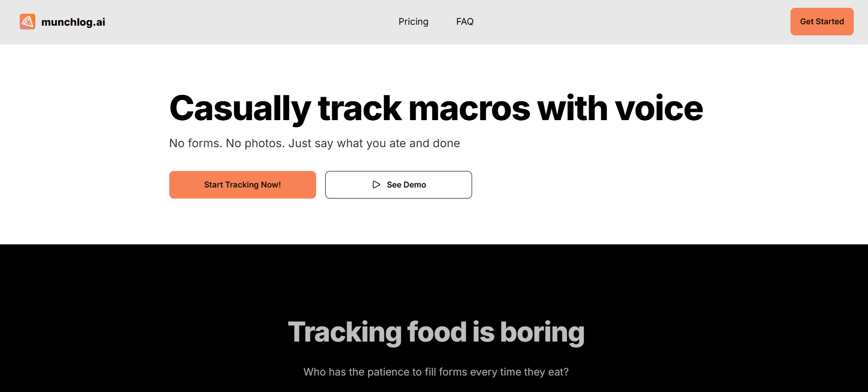Image resolution: width=868 pixels, height=392 pixels.
Task: Click the word "macros" in the hero headline
Action: pyautogui.click(x=469, y=109)
